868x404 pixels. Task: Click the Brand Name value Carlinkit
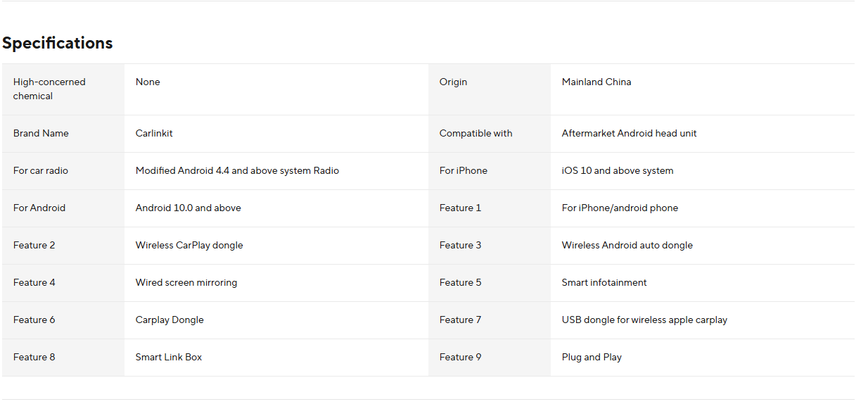click(154, 133)
